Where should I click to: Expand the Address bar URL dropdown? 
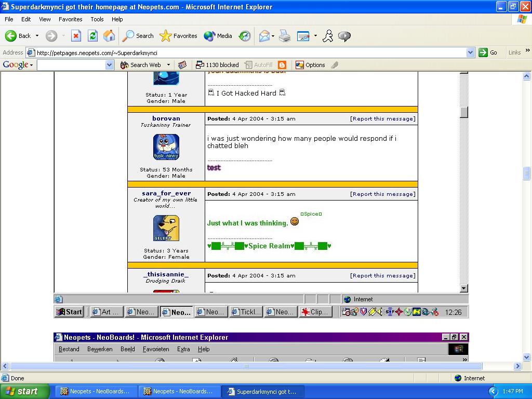tap(470, 52)
